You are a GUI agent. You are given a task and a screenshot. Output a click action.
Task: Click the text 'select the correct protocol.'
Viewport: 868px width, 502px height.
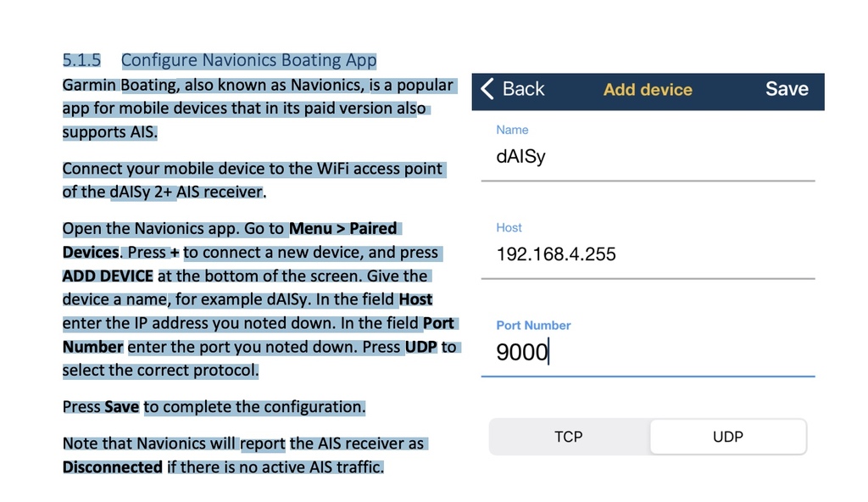tap(160, 370)
